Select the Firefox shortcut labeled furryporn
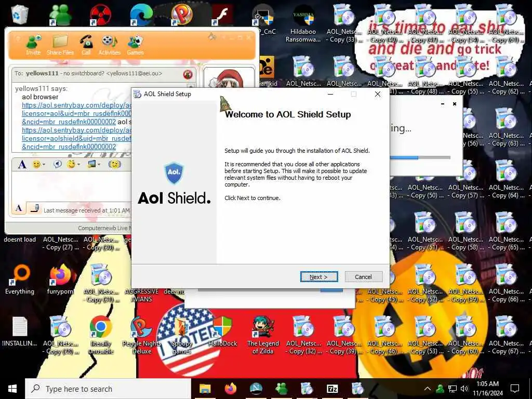The height and width of the screenshot is (399, 532). click(60, 279)
